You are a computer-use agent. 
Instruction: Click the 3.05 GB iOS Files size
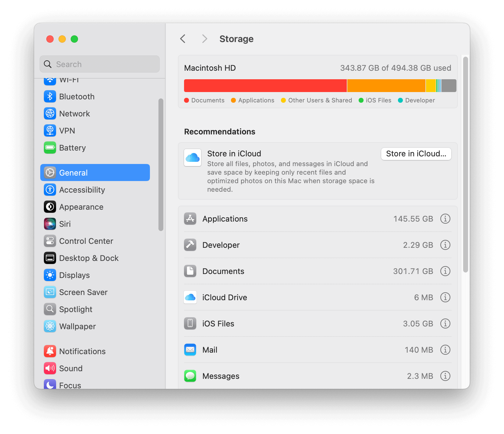[x=418, y=324]
